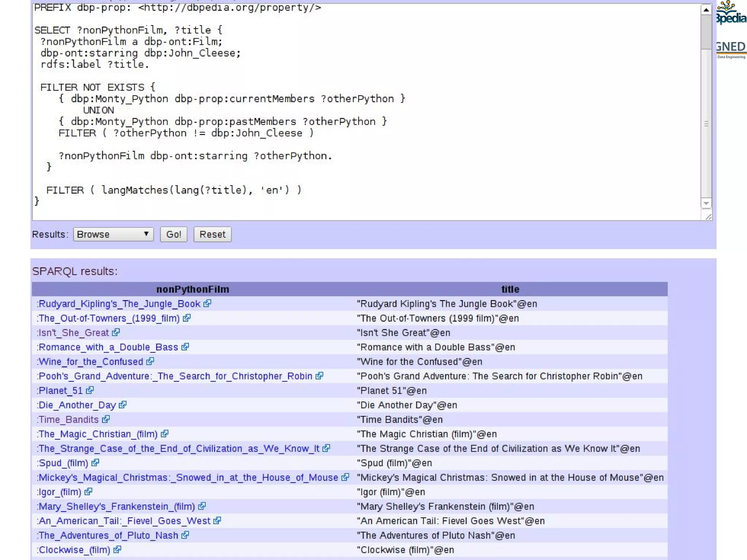Click the query textarea resize handle
Viewport: 747px width, 560px height.
[708, 217]
